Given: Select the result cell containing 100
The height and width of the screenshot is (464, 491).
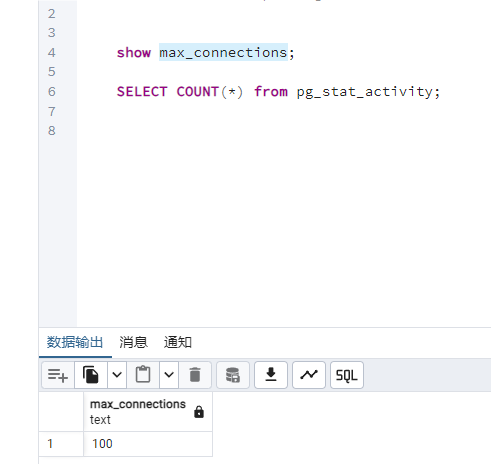Looking at the screenshot, I should [148, 444].
